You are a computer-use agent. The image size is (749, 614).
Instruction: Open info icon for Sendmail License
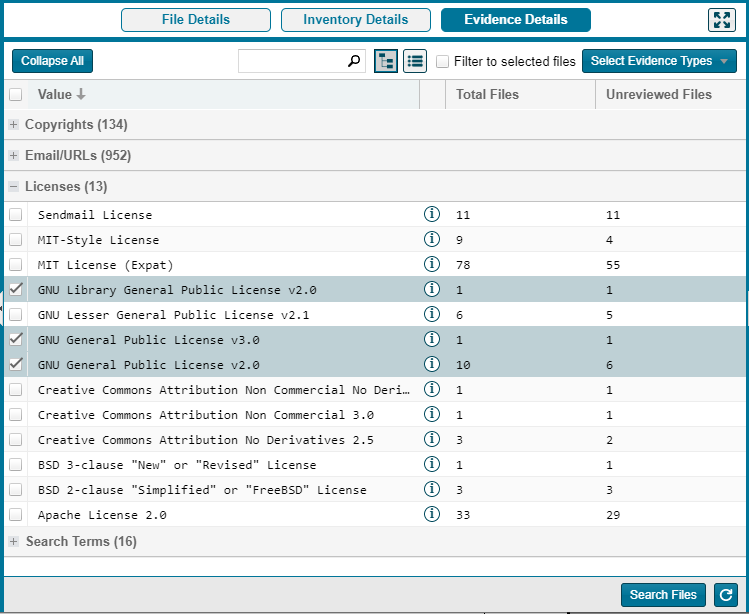tap(432, 215)
